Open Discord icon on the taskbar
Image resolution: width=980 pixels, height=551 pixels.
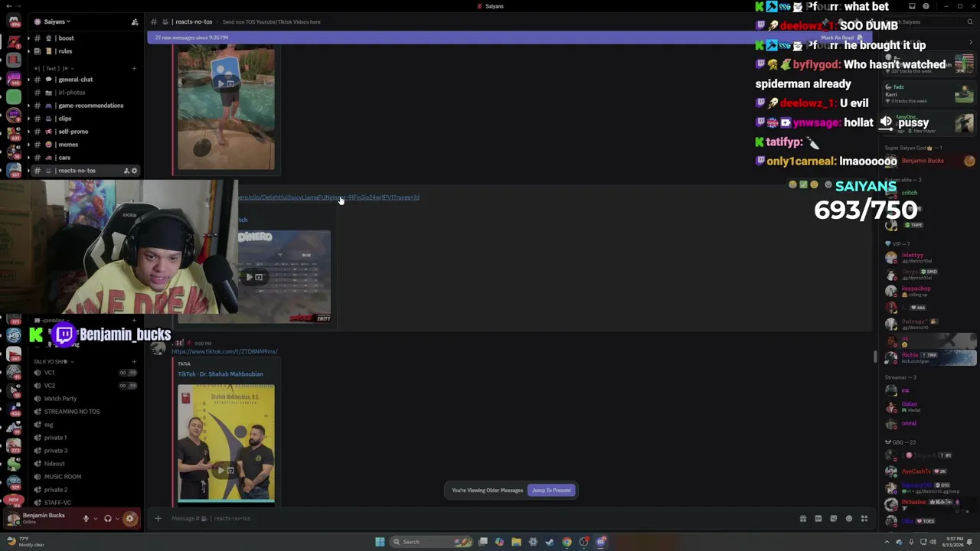[x=601, y=542]
